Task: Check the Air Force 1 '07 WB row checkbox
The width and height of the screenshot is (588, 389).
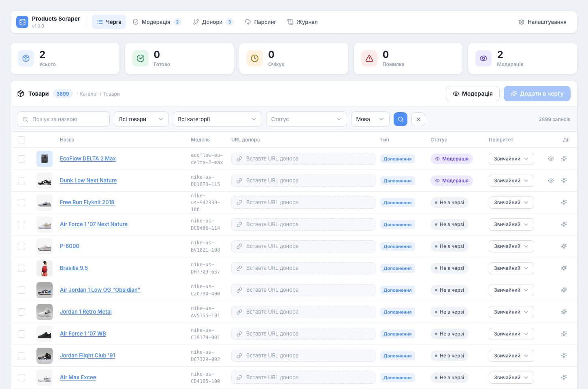Action: pos(21,334)
